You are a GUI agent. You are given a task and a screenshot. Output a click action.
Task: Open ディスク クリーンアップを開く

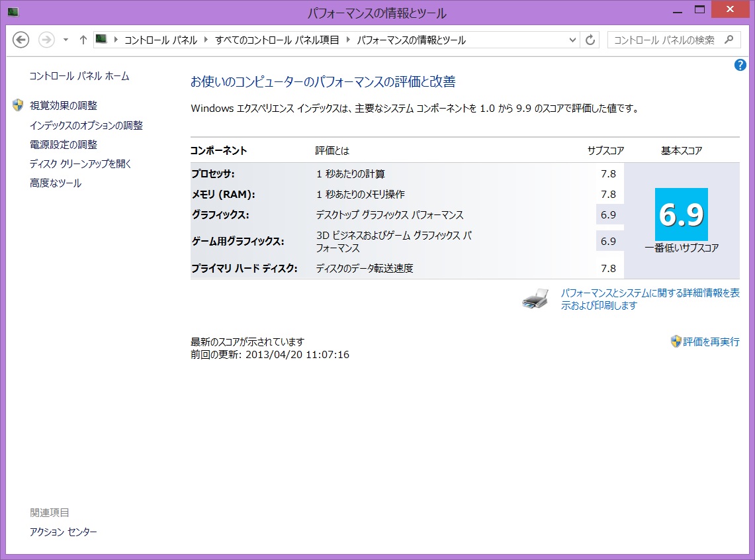(81, 163)
